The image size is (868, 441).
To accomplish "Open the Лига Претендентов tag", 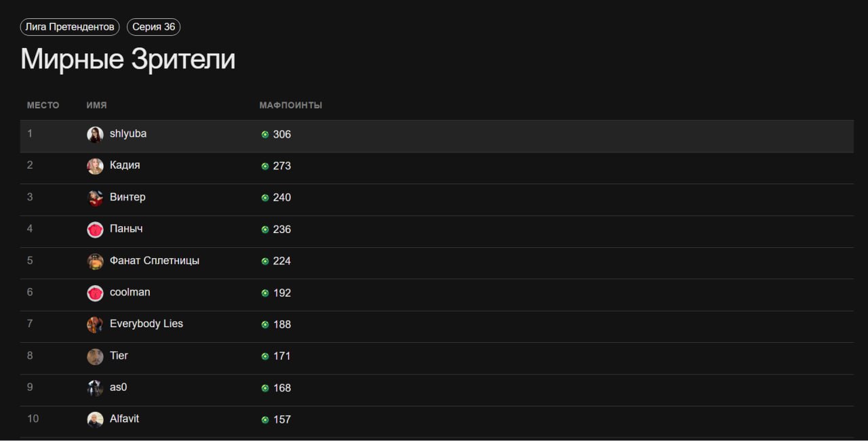I will coord(70,27).
